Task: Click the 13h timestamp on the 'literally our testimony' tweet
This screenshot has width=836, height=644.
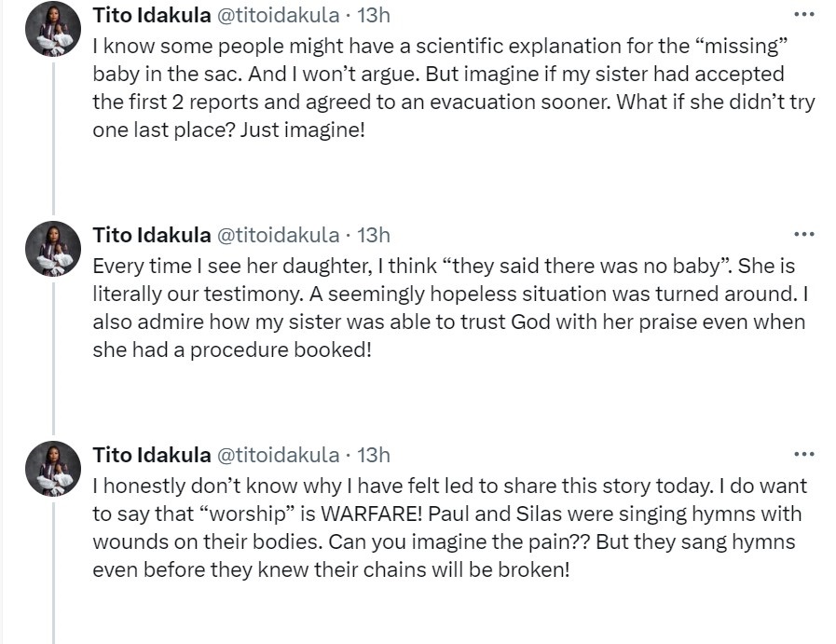Action: pyautogui.click(x=374, y=235)
